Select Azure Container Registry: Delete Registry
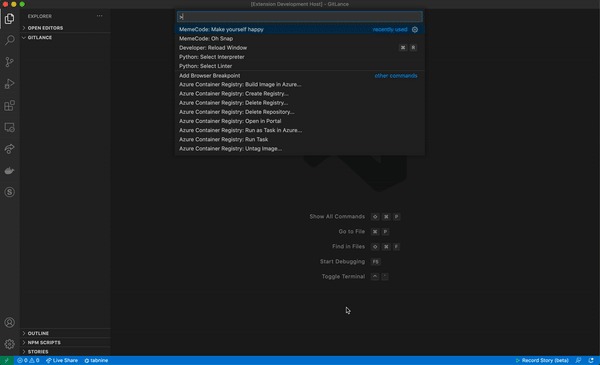Screen dimensions: 600x365 [300, 103]
